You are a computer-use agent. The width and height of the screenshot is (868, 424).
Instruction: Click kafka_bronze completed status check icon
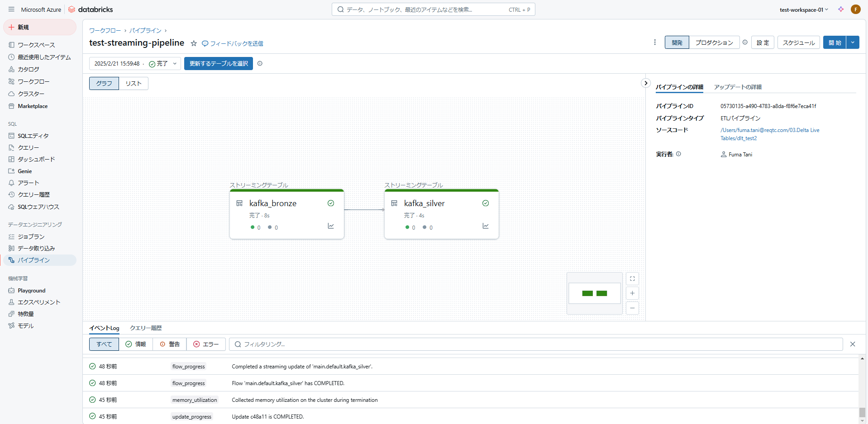[x=331, y=203]
